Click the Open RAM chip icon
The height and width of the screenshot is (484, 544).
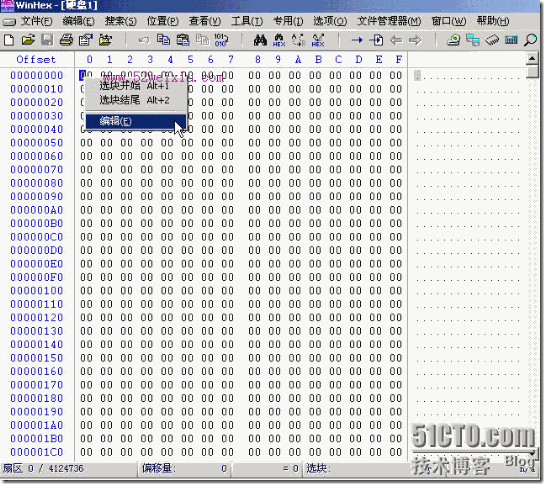pos(492,40)
